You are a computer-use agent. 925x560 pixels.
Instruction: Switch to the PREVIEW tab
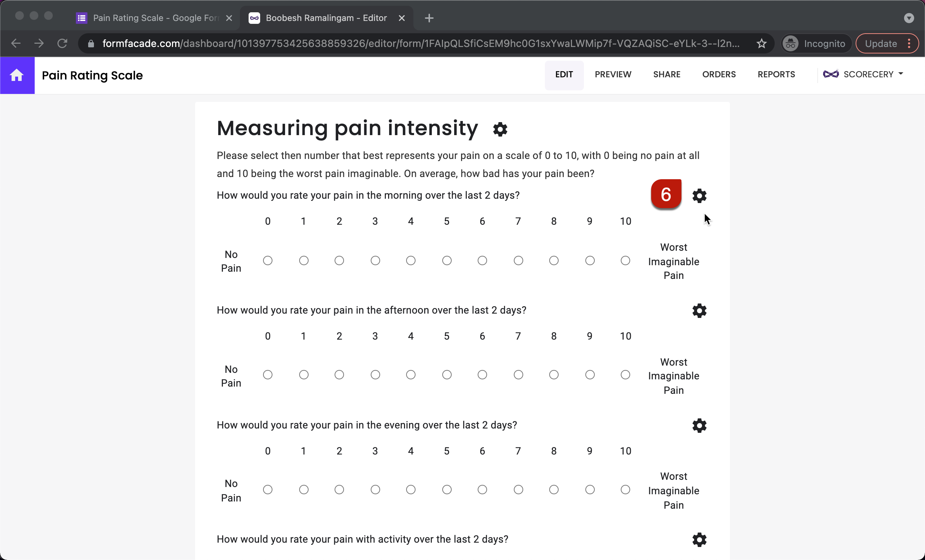(613, 74)
